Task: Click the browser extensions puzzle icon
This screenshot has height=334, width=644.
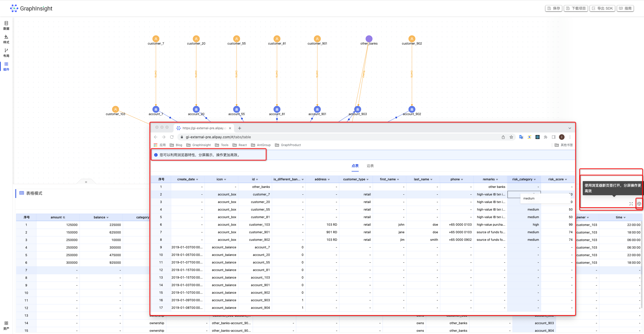Action: point(546,137)
